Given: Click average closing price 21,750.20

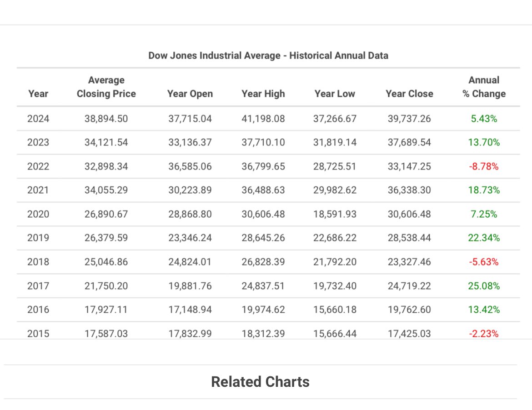Looking at the screenshot, I should pyautogui.click(x=106, y=286).
